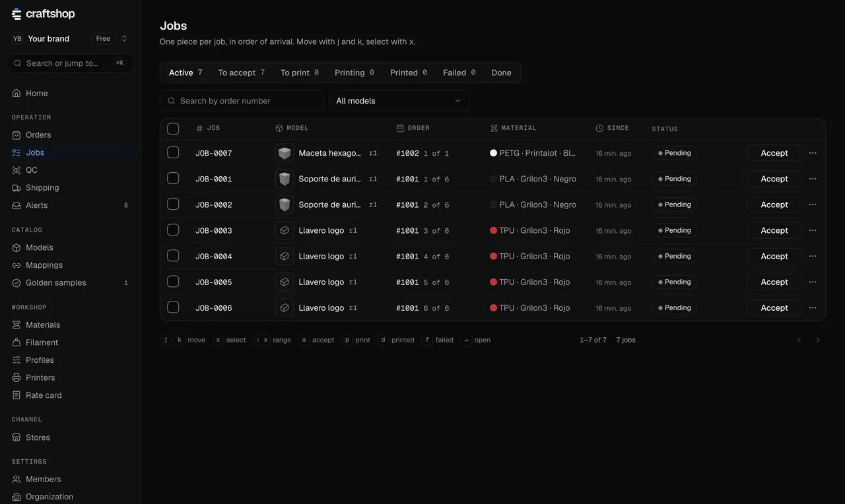The width and height of the screenshot is (845, 504).
Task: Open Members via its people icon
Action: (17, 479)
